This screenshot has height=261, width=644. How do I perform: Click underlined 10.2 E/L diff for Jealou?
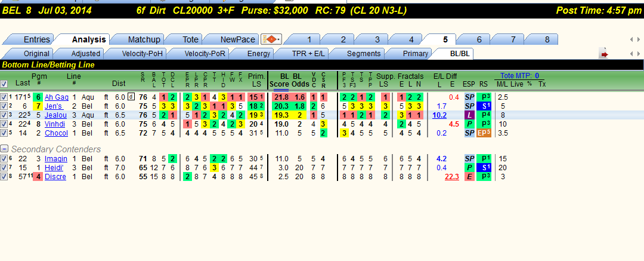tap(439, 115)
